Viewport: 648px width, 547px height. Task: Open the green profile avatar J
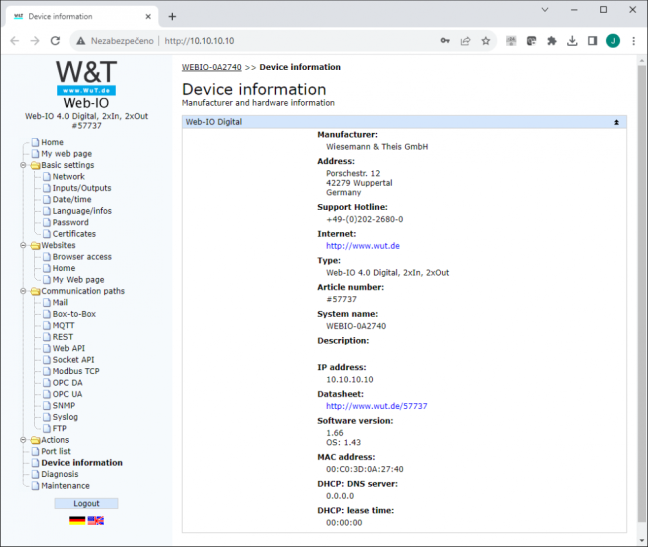point(613,40)
